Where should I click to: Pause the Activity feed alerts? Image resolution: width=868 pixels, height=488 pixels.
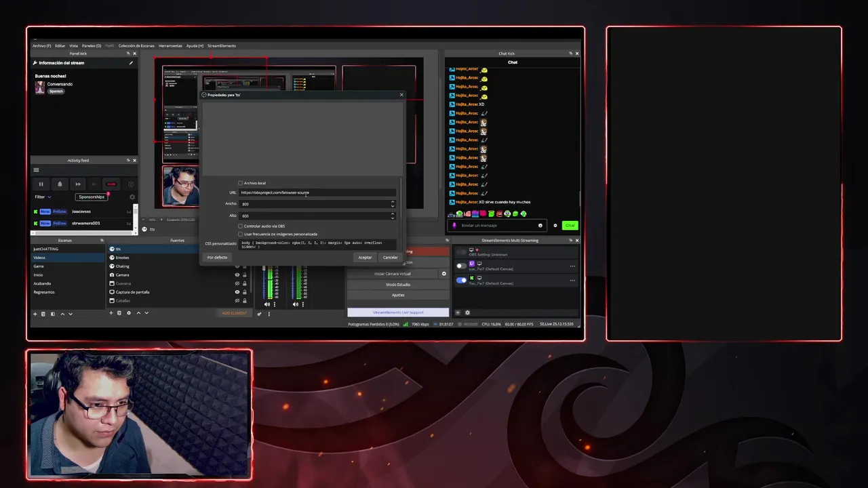pos(41,184)
